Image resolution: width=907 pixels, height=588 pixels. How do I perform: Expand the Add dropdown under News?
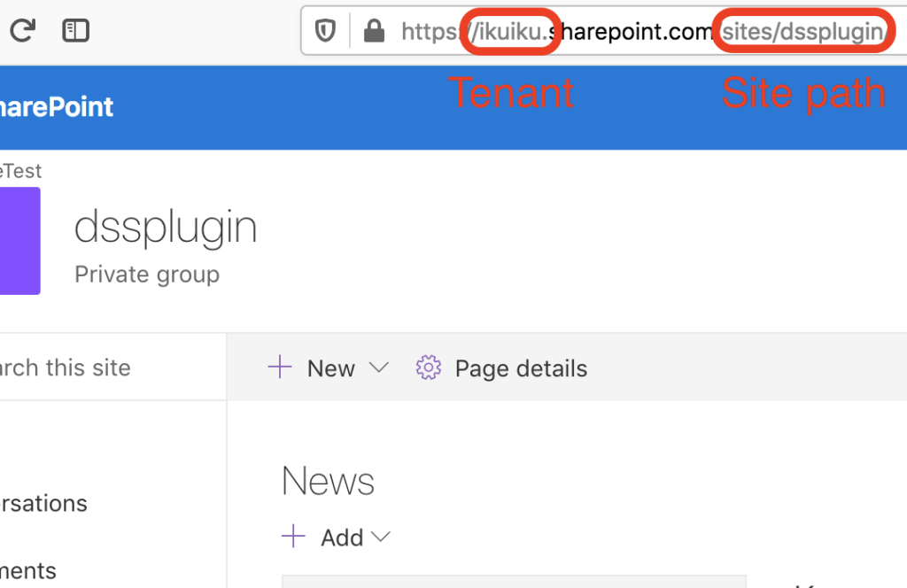[x=381, y=537]
